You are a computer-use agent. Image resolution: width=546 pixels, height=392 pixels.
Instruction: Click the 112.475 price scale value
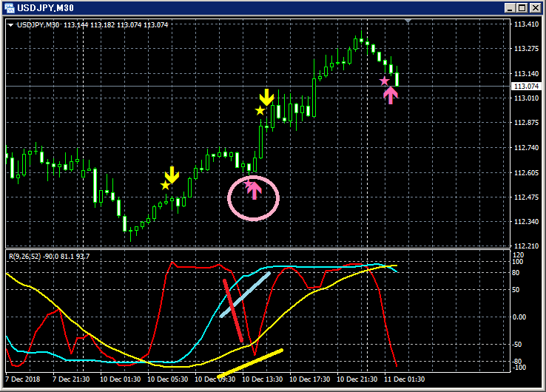526,197
